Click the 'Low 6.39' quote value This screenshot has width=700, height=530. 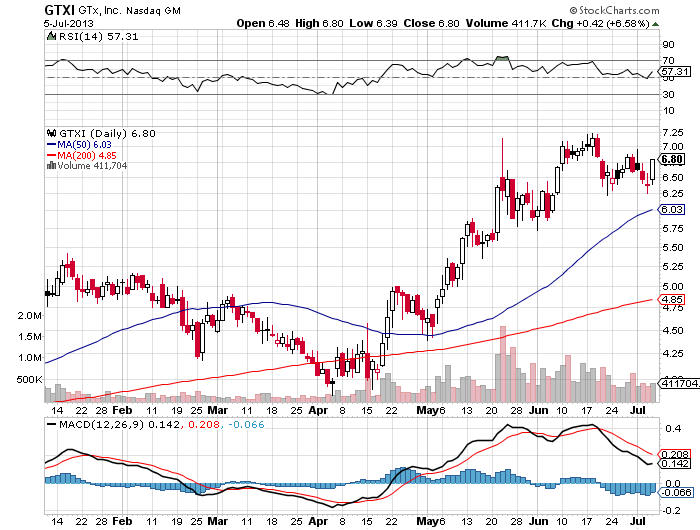coord(373,23)
